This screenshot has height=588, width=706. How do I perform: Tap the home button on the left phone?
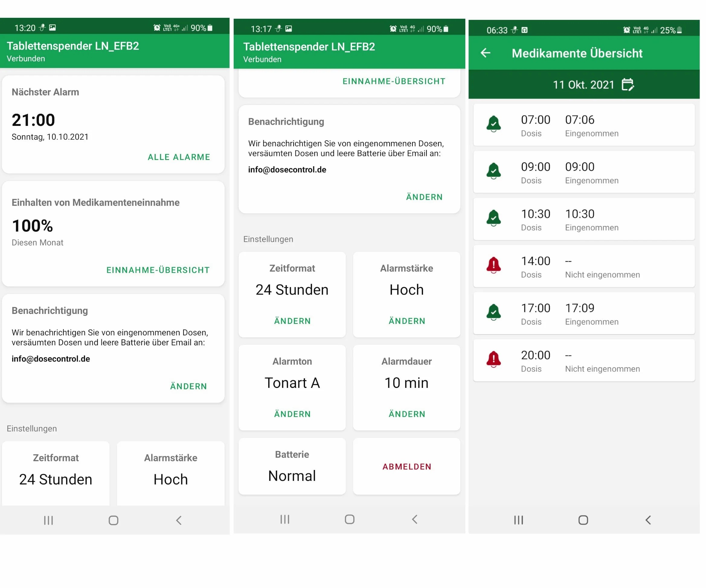click(114, 520)
